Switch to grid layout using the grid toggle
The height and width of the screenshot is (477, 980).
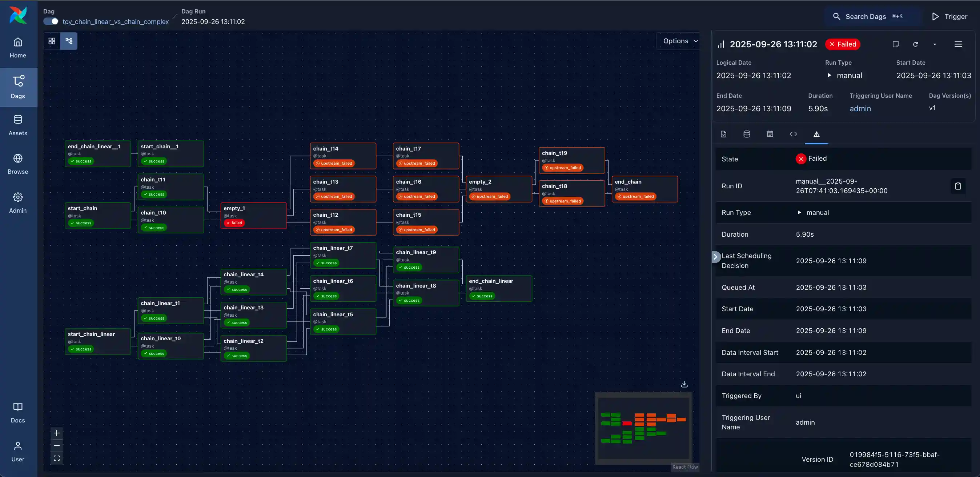[x=51, y=41]
